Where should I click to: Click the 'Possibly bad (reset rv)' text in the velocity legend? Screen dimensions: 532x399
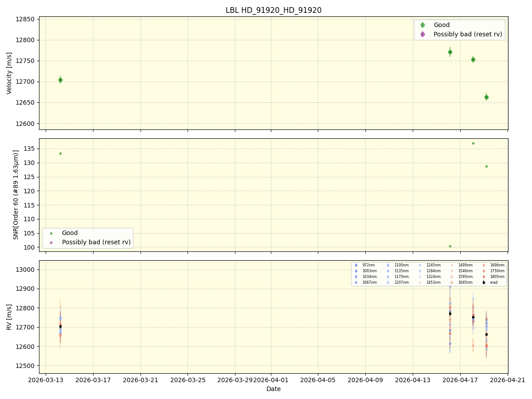pos(468,34)
